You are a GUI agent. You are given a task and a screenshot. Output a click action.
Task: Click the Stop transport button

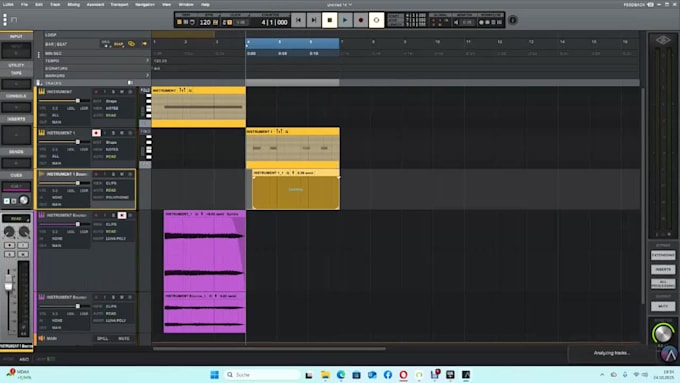tap(330, 20)
